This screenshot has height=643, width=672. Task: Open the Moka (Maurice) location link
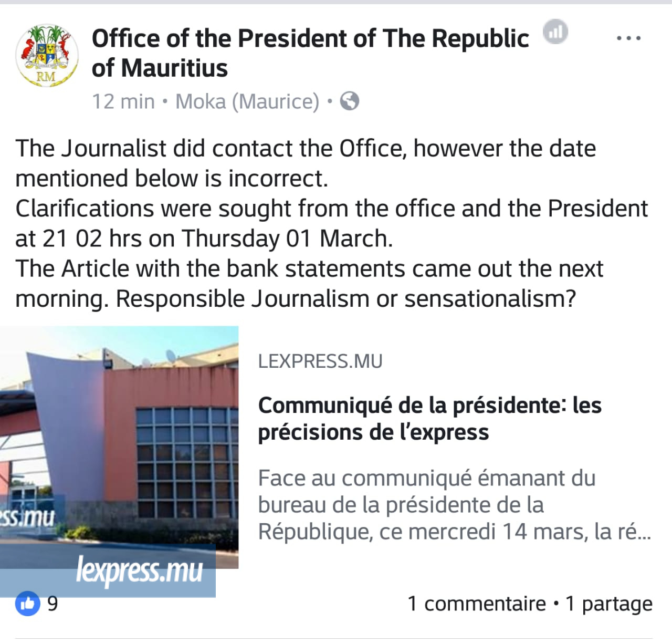pos(247,101)
